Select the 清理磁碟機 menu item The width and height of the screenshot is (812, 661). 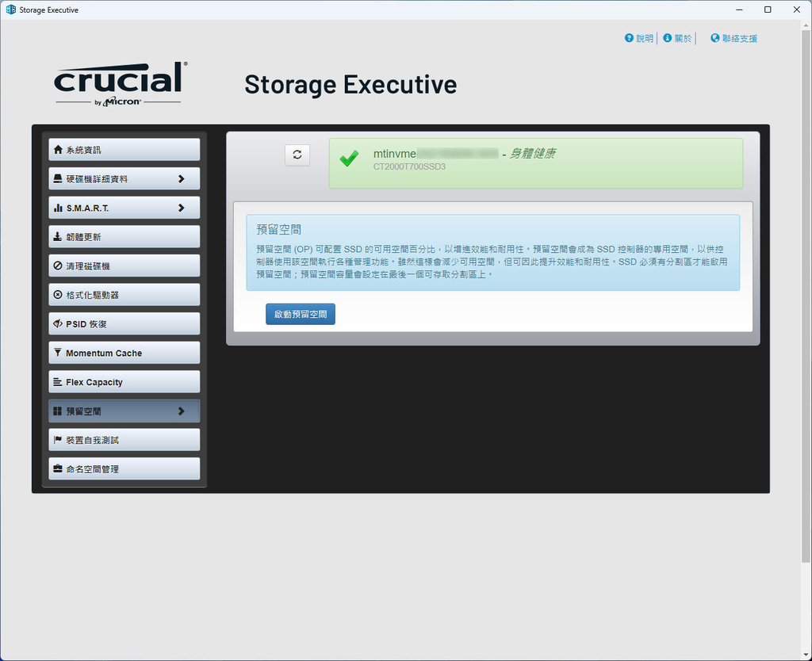click(124, 266)
